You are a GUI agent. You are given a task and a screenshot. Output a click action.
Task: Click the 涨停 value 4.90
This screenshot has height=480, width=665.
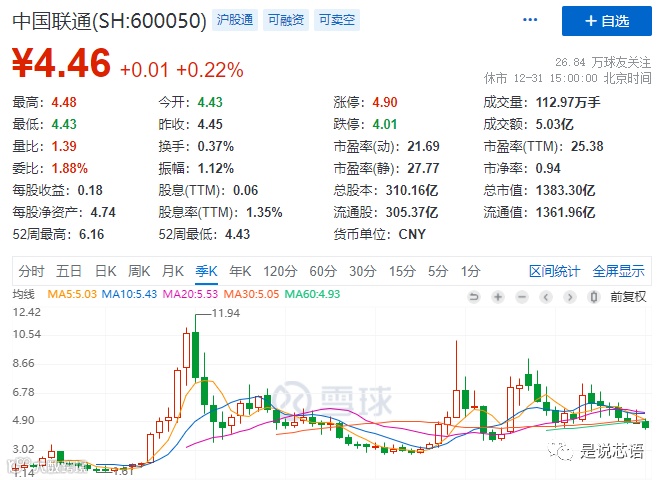(x=385, y=102)
